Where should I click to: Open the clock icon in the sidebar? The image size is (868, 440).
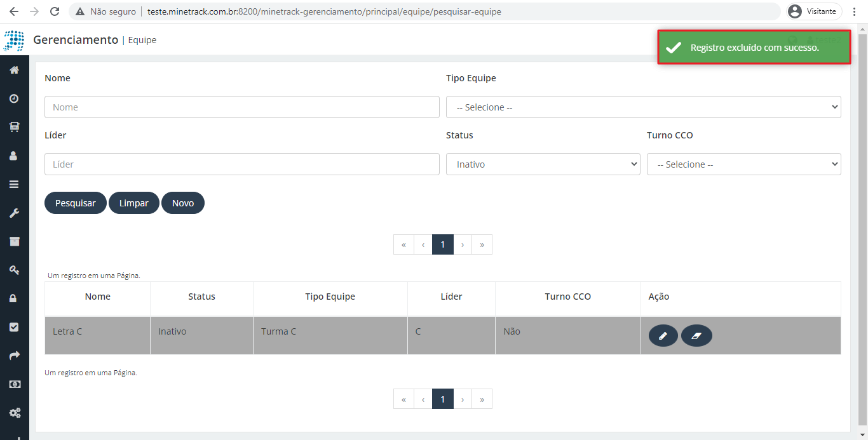[x=14, y=98]
